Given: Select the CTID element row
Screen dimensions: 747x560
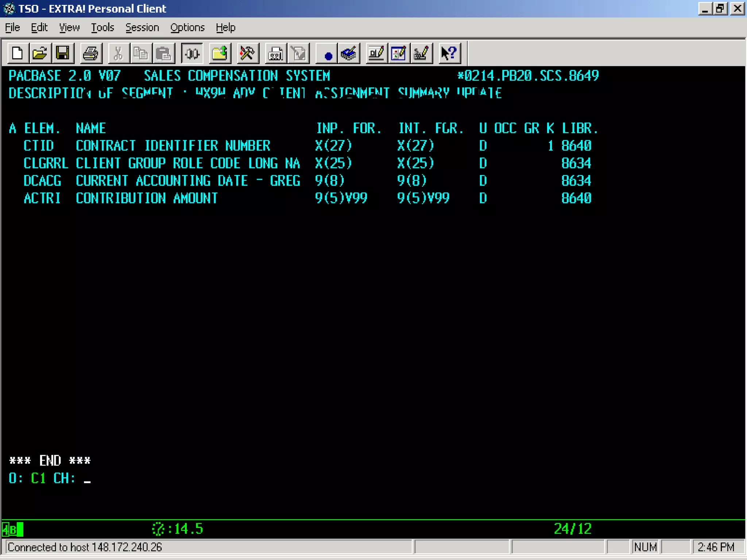Looking at the screenshot, I should (x=38, y=146).
